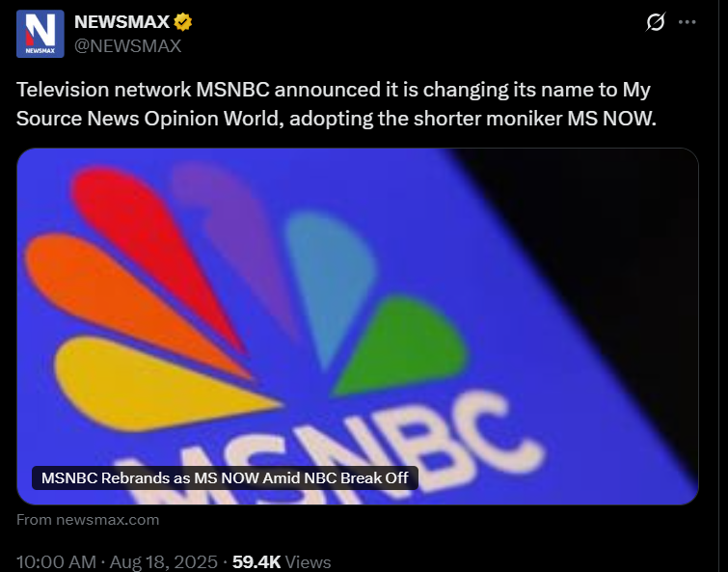Screen dimensions: 728x572
Task: Open the @NEWSMAX handle link
Action: (x=127, y=46)
